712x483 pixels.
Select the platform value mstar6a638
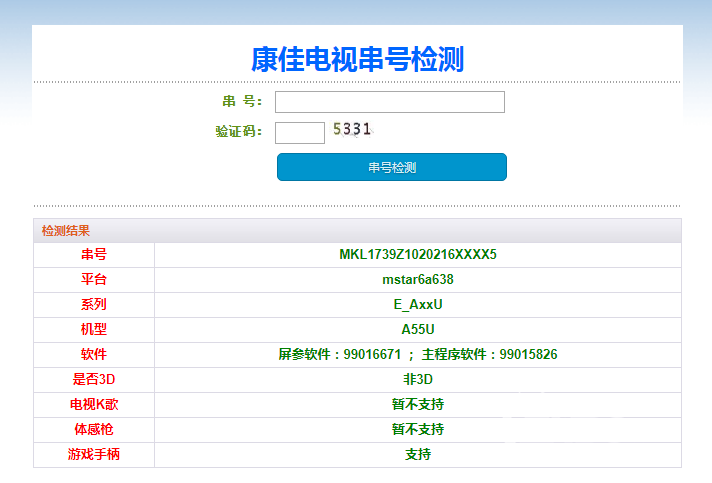coord(418,279)
